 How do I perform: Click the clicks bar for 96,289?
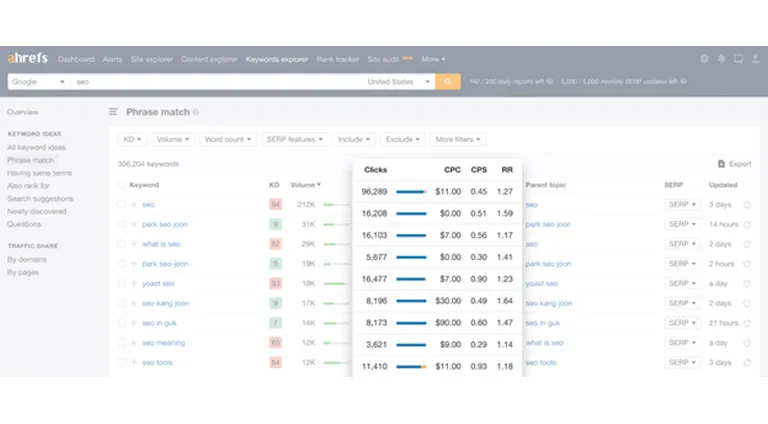(411, 192)
